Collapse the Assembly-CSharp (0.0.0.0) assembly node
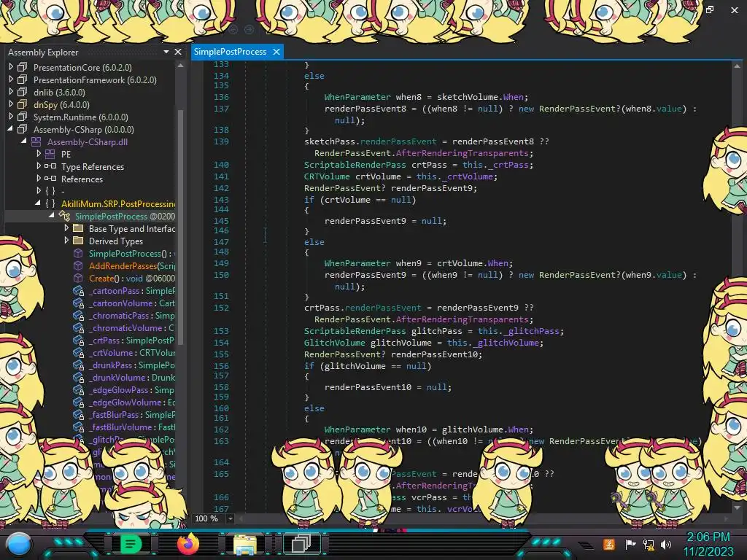This screenshot has width=747, height=560. (10, 129)
